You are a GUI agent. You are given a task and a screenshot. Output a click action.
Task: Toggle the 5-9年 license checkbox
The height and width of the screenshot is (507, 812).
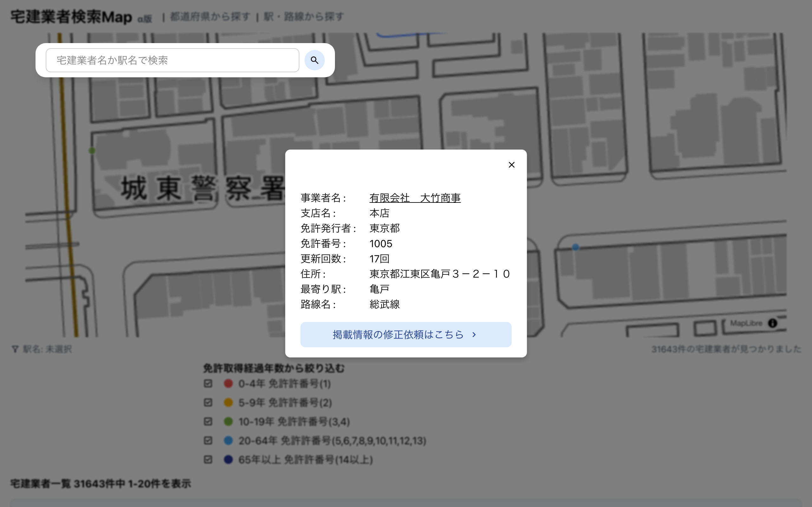(x=208, y=402)
